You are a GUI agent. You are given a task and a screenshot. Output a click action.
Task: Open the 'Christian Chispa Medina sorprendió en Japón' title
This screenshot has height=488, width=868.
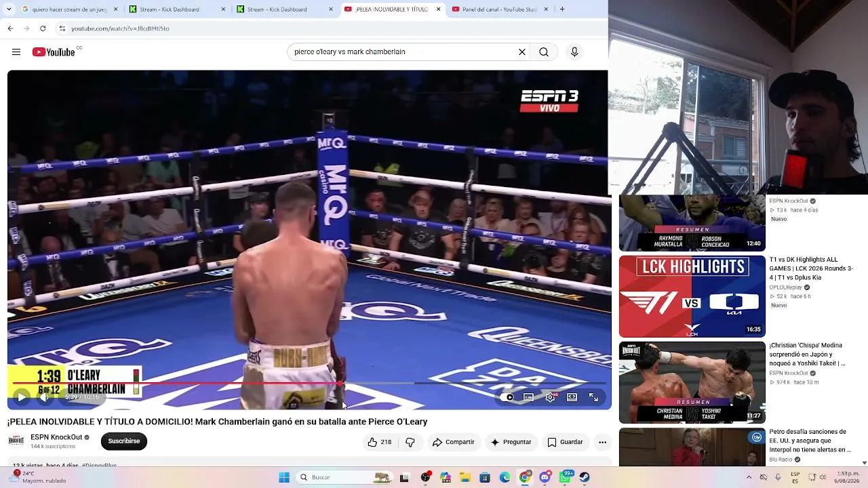[808, 354]
